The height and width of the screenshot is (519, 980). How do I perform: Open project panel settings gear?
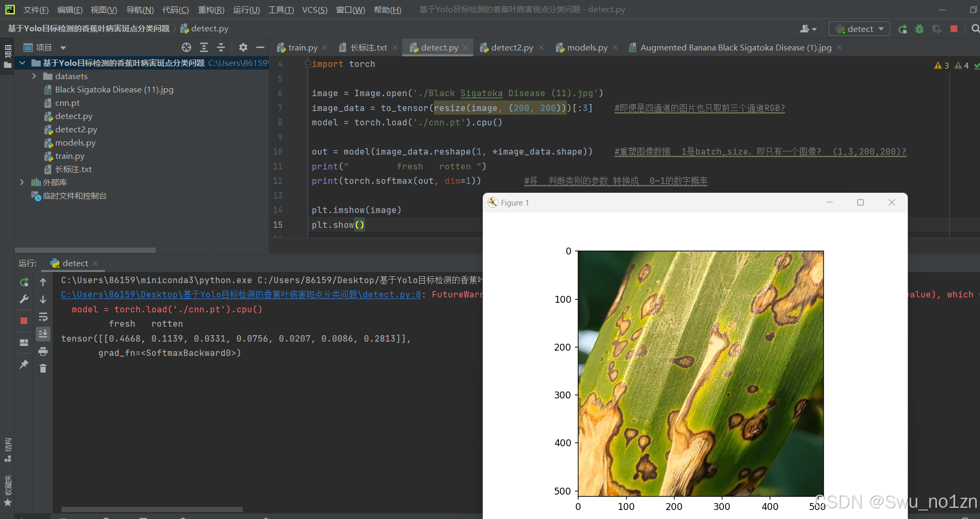[x=243, y=47]
